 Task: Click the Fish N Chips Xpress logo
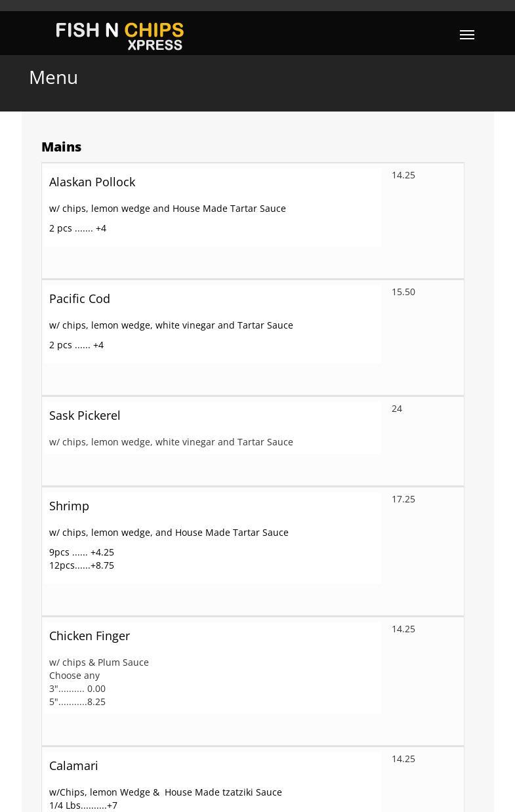point(119,36)
